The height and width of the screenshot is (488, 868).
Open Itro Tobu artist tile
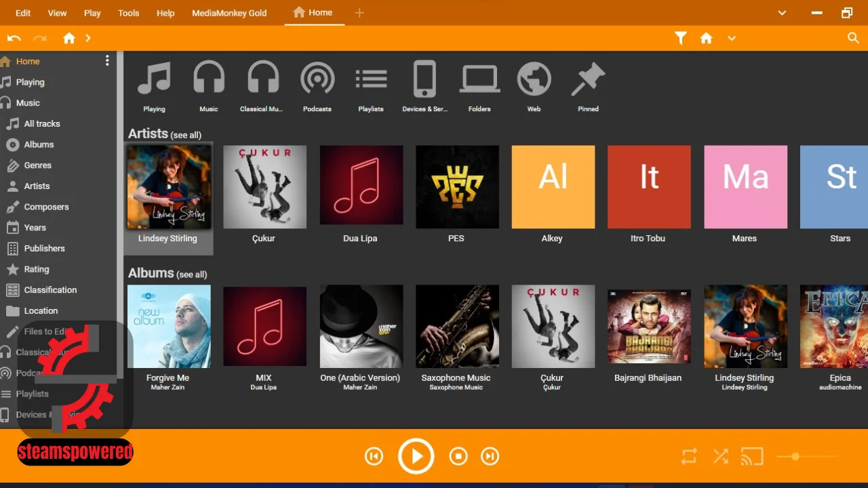649,187
